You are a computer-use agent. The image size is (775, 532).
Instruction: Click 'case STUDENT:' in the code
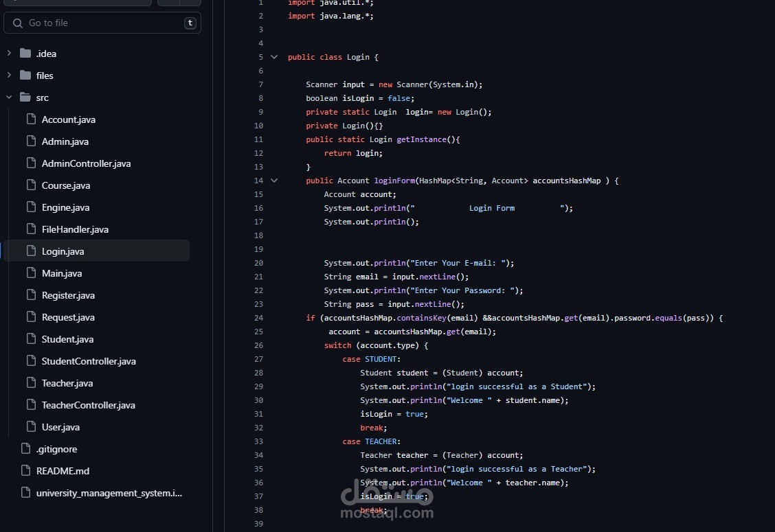pos(371,359)
